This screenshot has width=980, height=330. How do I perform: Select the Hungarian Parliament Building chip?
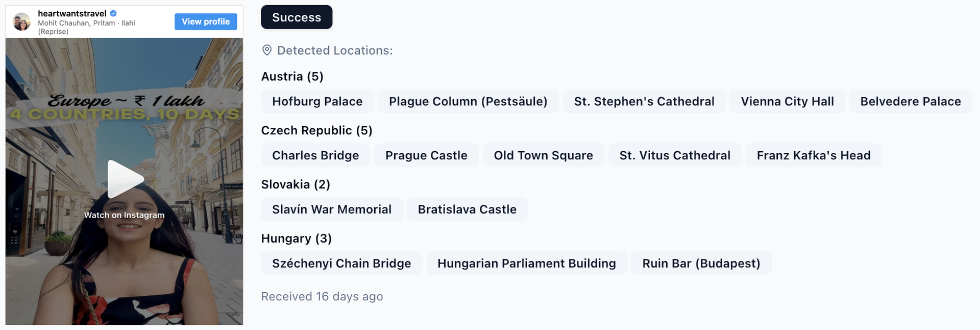(x=526, y=263)
